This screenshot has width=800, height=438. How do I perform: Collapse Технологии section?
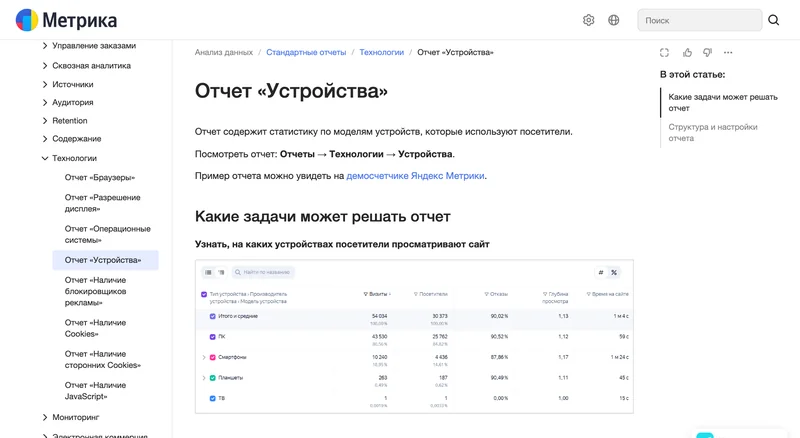click(69, 158)
